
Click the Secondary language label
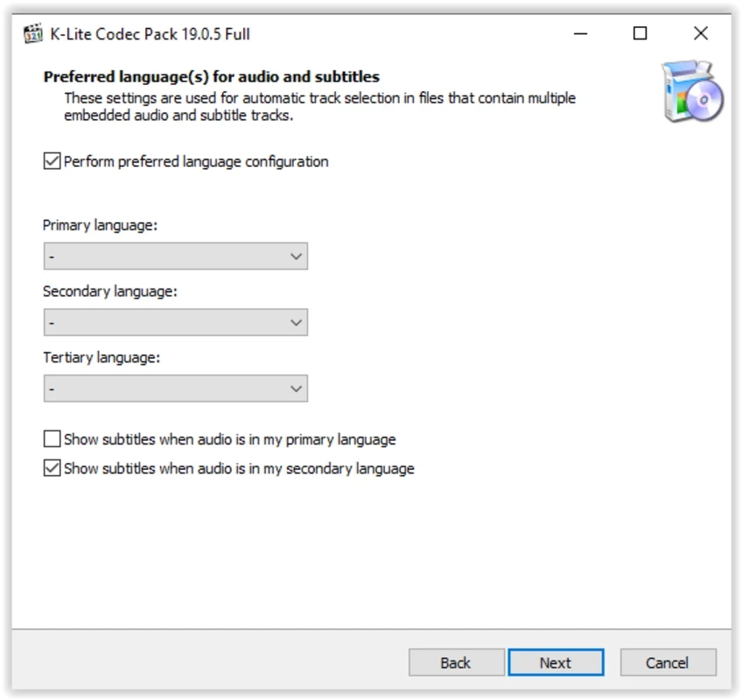pos(109,291)
